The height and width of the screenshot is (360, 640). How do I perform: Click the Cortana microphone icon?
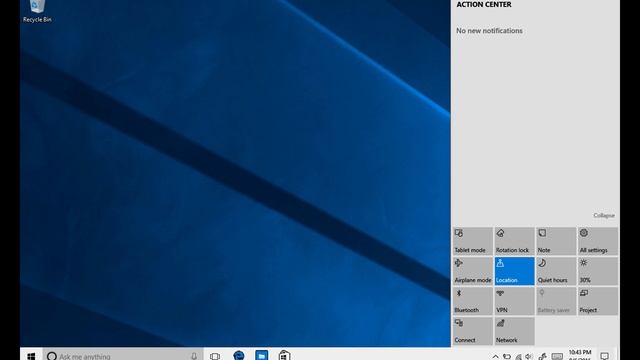194,356
